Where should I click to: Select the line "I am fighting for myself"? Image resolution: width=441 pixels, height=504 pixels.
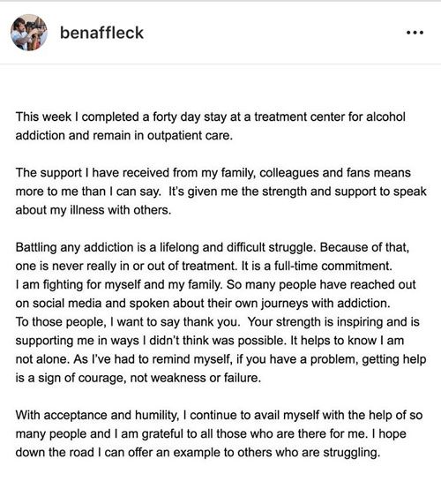215,285
